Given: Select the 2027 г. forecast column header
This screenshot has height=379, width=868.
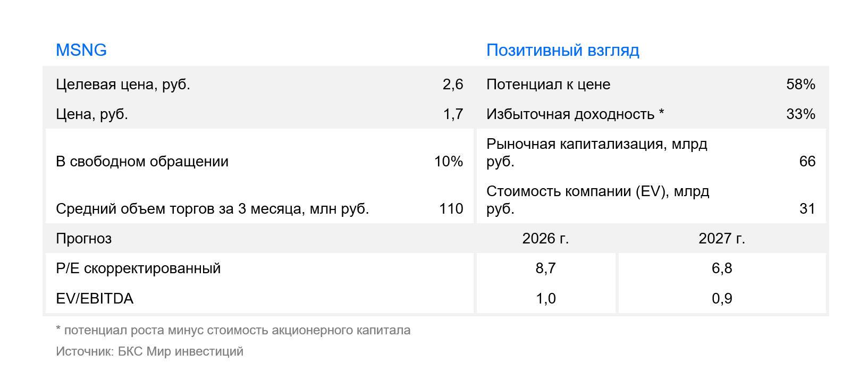Looking at the screenshot, I should coord(722,239).
